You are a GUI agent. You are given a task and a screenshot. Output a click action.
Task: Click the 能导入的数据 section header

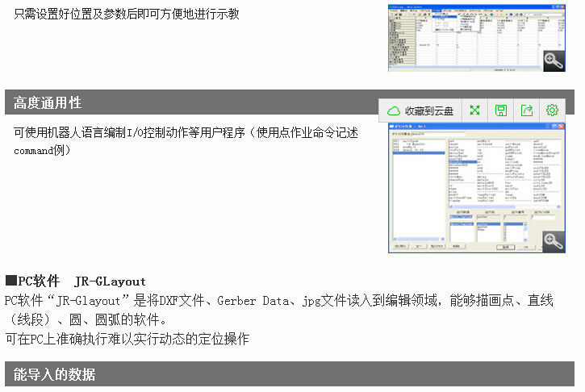(x=54, y=374)
